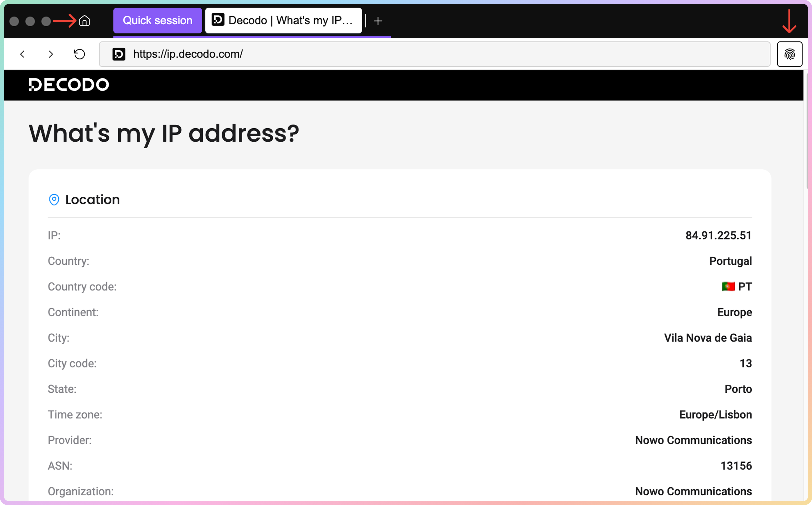Click the City: label

tap(58, 338)
